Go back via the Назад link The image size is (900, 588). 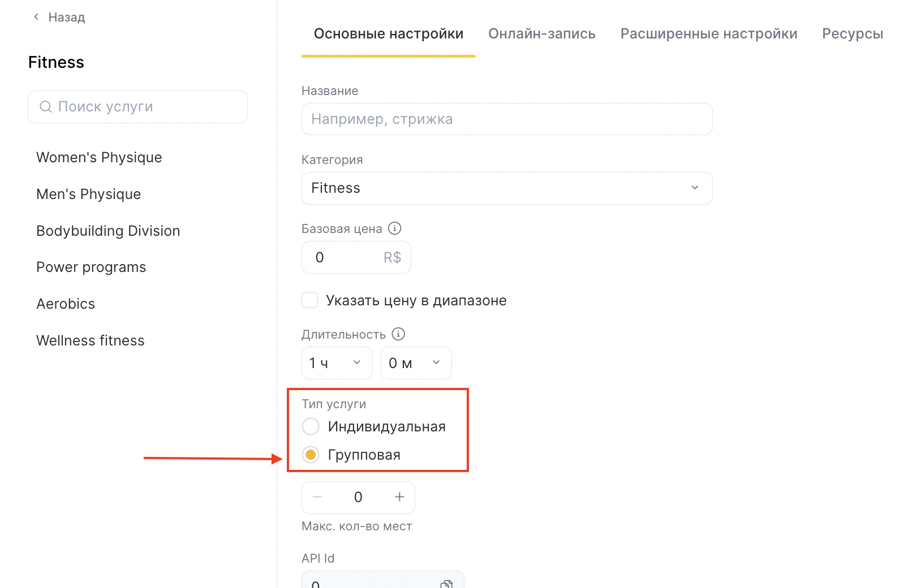[66, 18]
